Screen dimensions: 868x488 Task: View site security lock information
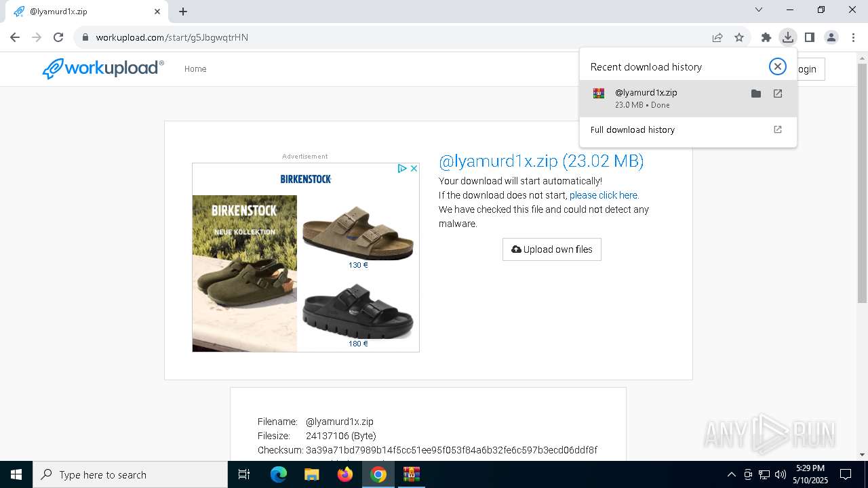tap(85, 37)
